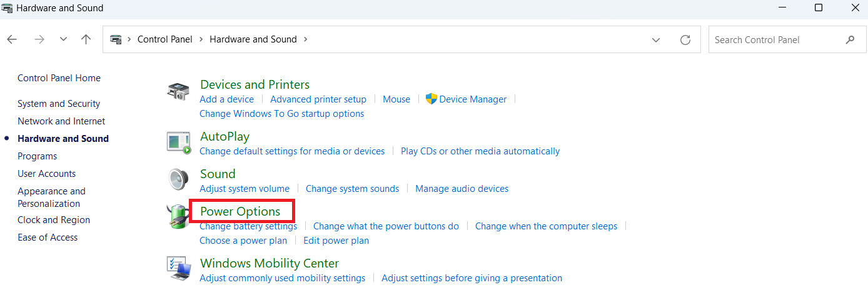Go back with the back arrow

12,39
